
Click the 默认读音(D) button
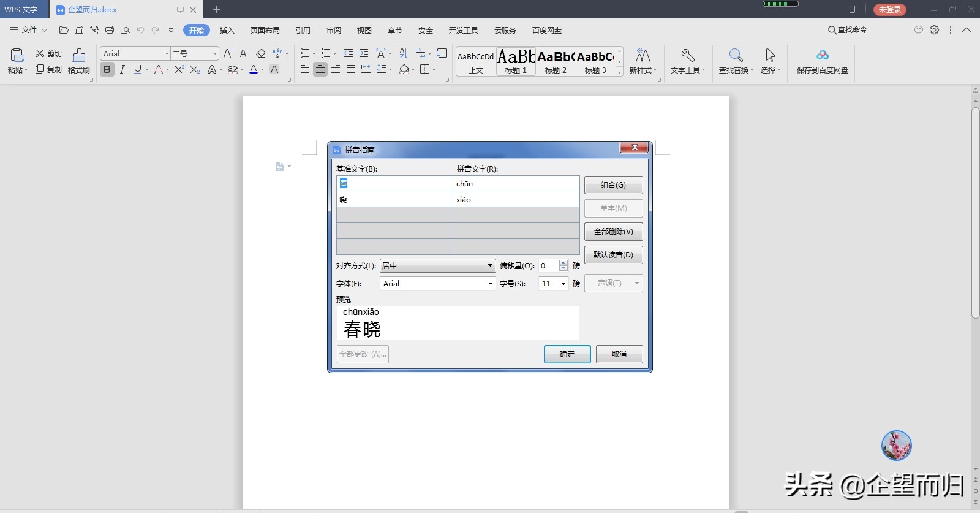(x=613, y=254)
